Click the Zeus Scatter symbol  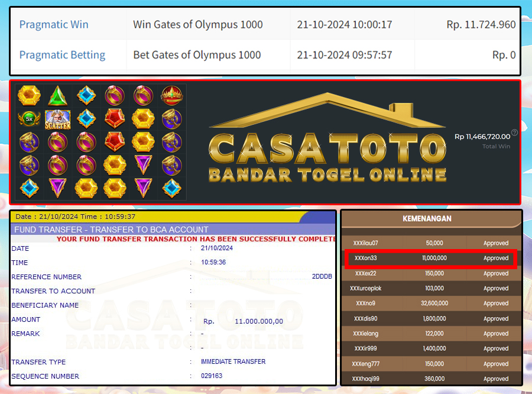tap(57, 119)
